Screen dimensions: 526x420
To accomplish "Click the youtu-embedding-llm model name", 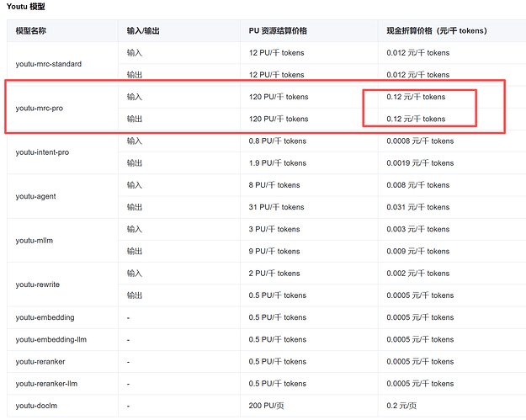I will pos(51,339).
